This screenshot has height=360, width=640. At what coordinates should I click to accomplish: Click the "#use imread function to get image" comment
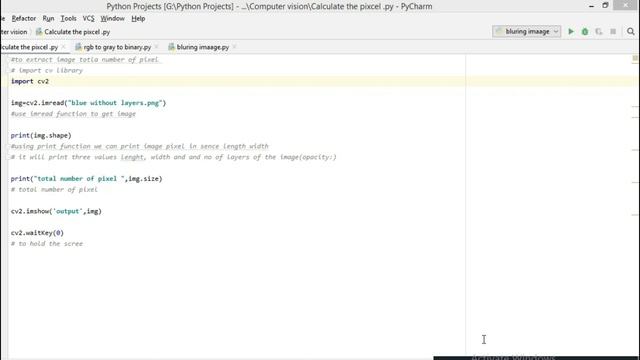[73, 113]
